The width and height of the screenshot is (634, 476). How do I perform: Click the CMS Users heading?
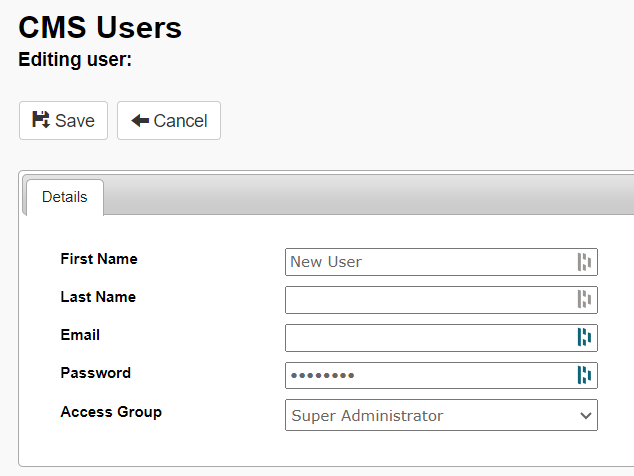[x=100, y=28]
